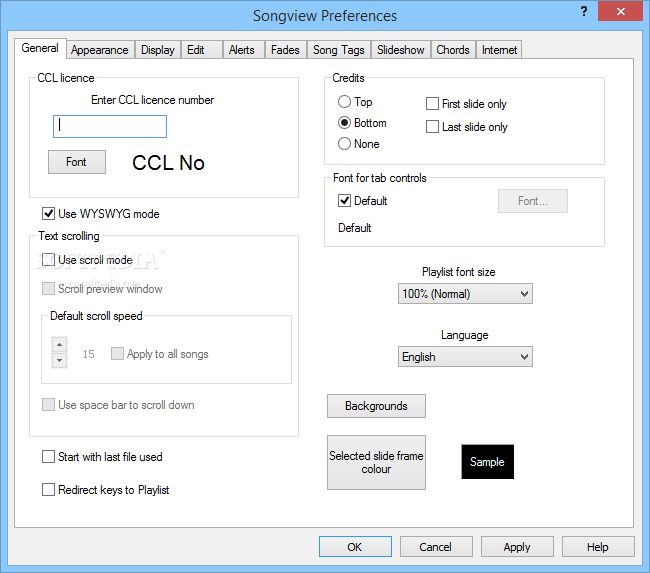Viewport: 650px width, 573px height.
Task: Click the CCL No sample text
Action: pyautogui.click(x=168, y=163)
